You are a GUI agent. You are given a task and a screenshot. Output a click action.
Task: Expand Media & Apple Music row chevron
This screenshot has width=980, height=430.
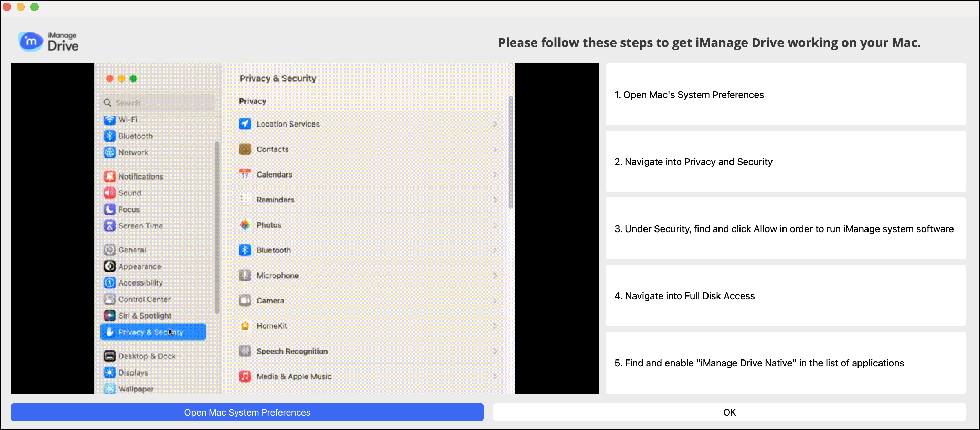click(495, 376)
